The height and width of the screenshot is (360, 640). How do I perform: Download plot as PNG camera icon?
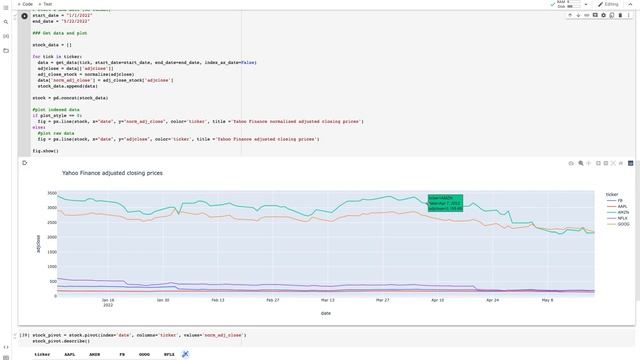[571, 163]
